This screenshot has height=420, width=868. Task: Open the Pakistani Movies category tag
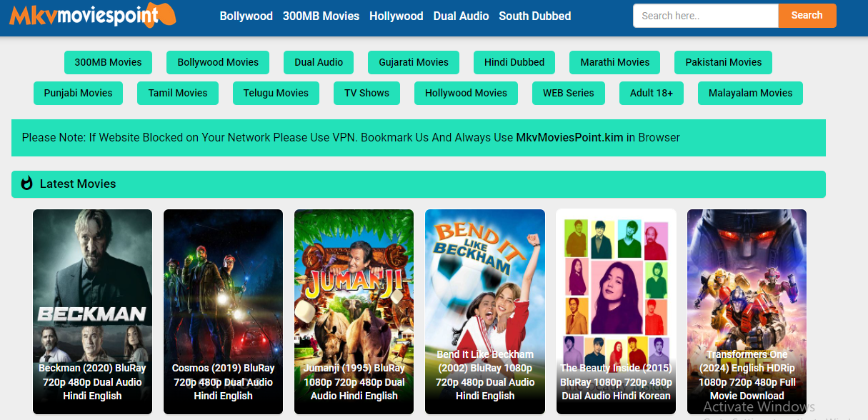pyautogui.click(x=724, y=62)
